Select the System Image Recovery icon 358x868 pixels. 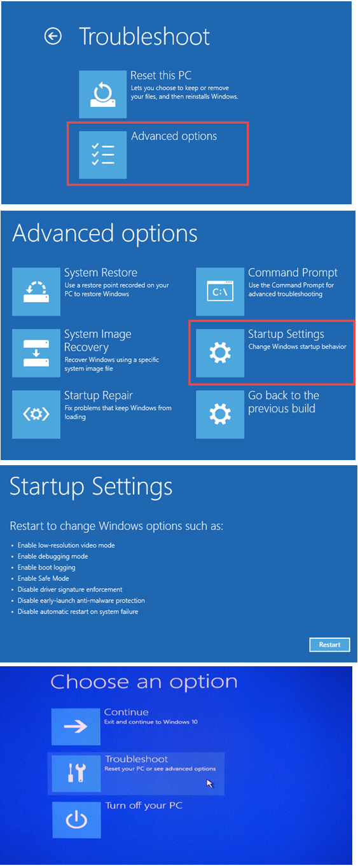36,353
